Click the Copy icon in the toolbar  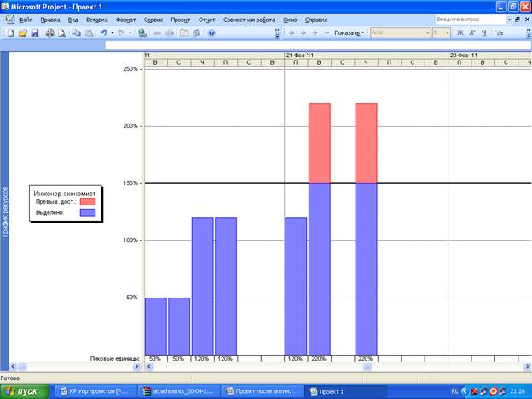pyautogui.click(x=77, y=32)
